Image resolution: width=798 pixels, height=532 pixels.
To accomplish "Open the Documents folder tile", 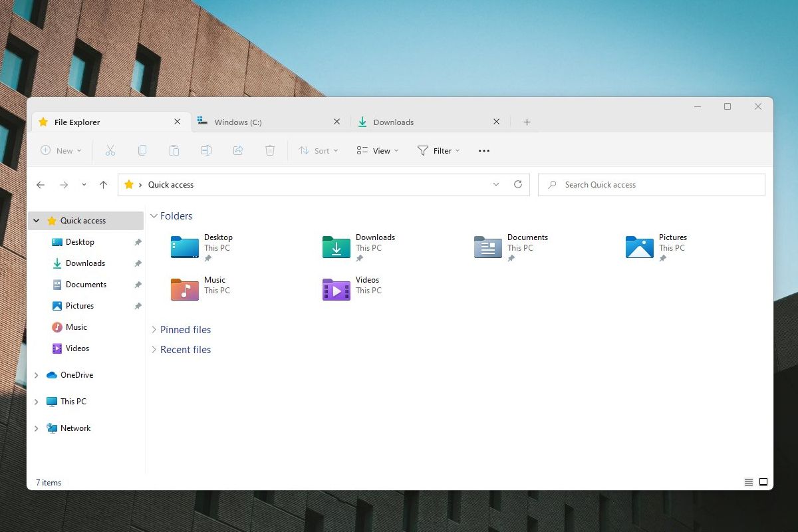I will click(x=511, y=247).
